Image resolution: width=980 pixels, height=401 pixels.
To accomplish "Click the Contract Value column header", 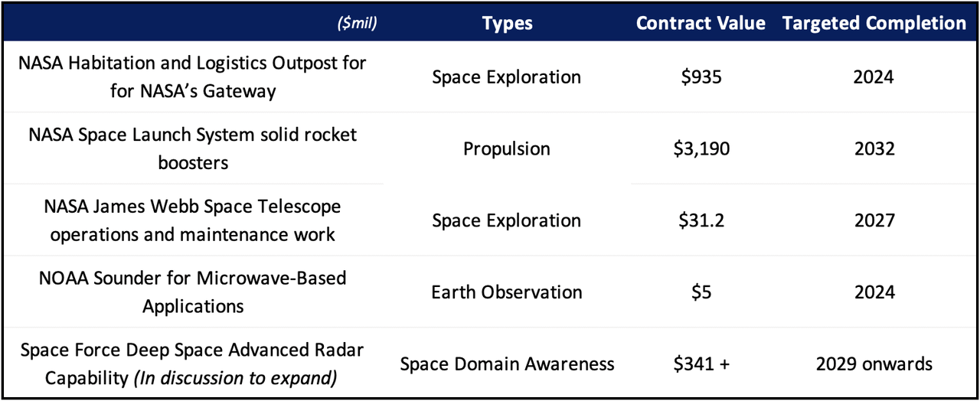I will [x=701, y=24].
